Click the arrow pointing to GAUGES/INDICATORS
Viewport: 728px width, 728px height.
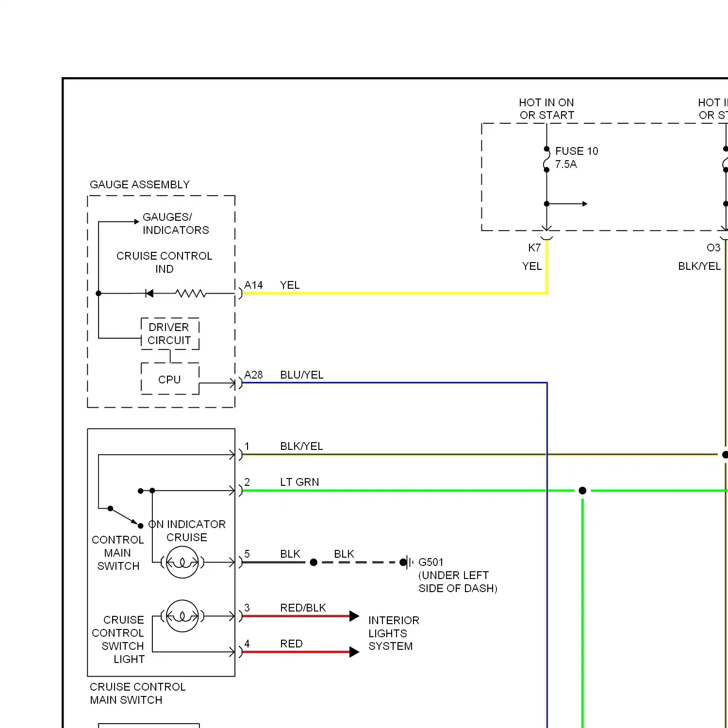click(x=136, y=222)
